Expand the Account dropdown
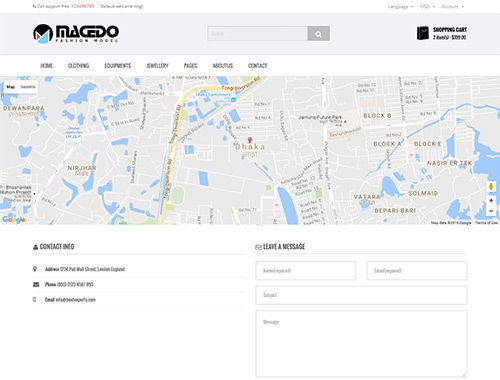This screenshot has height=380, width=500. 452,7
